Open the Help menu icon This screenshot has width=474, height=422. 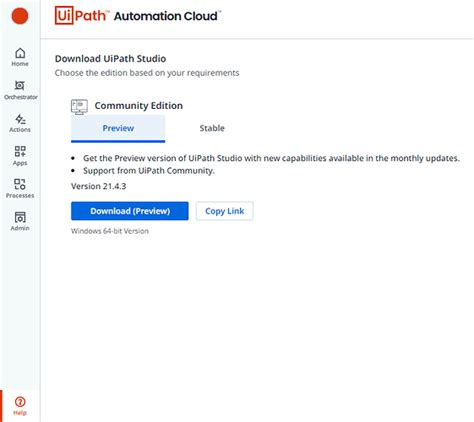click(20, 406)
